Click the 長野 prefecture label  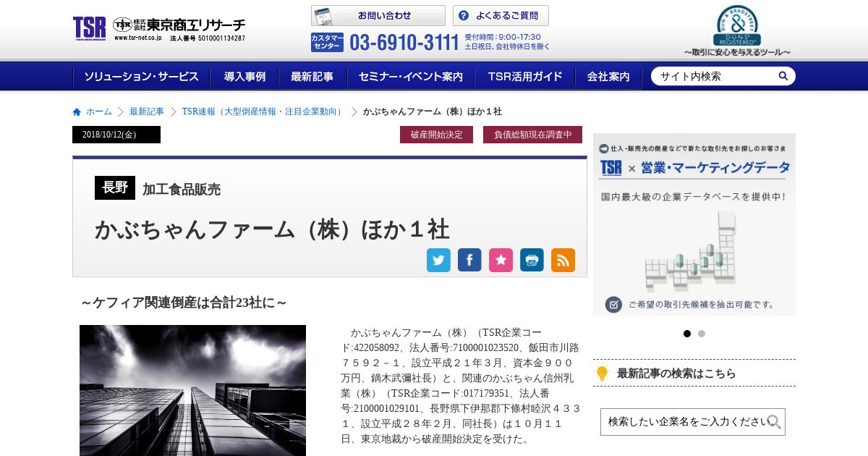coord(115,187)
